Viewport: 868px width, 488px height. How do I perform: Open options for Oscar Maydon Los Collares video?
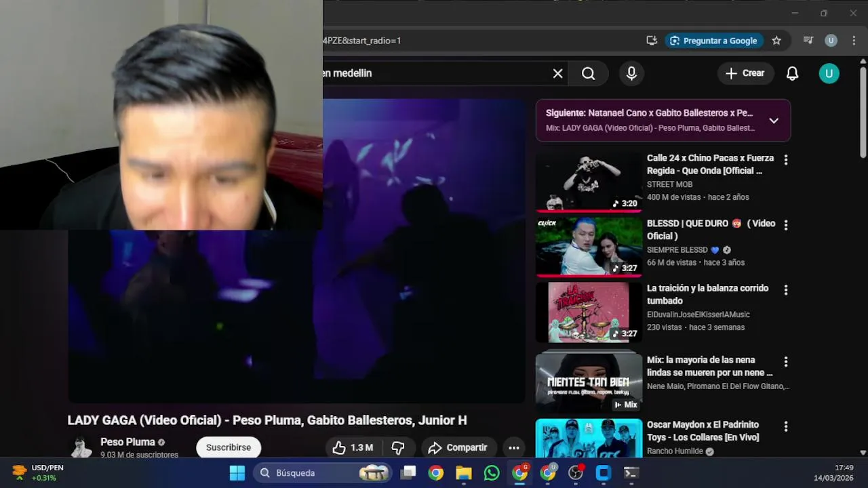coord(785,426)
